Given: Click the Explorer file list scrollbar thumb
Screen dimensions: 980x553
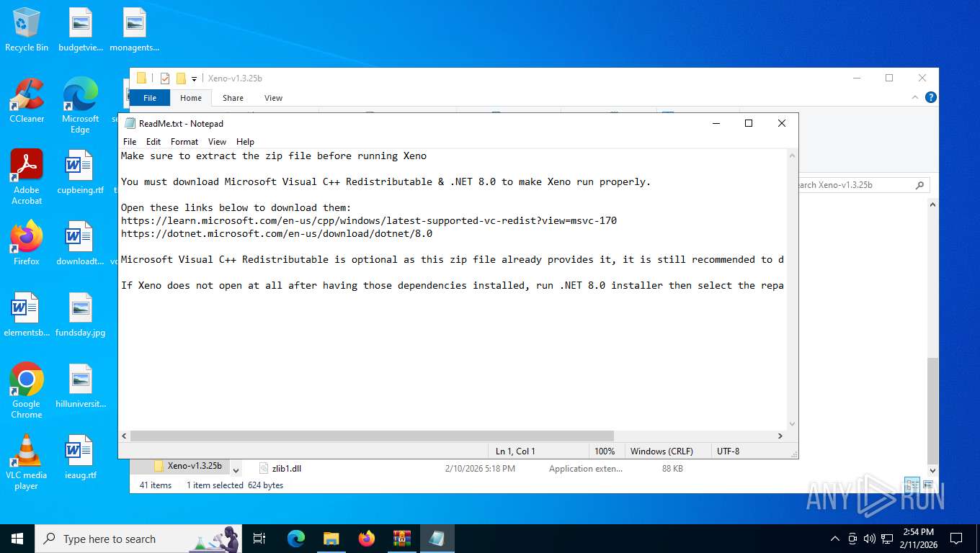Looking at the screenshot, I should click(932, 410).
